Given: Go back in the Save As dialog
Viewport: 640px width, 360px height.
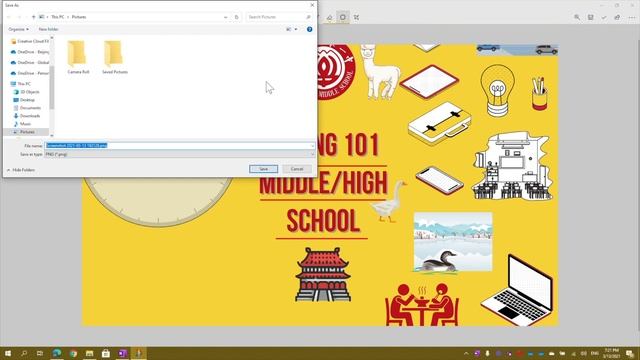Looking at the screenshot, I should point(9,17).
